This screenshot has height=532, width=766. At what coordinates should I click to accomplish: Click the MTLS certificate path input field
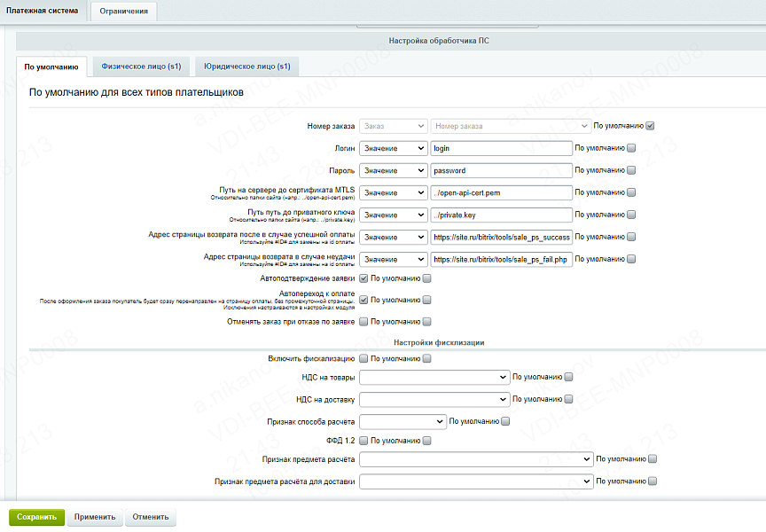501,192
